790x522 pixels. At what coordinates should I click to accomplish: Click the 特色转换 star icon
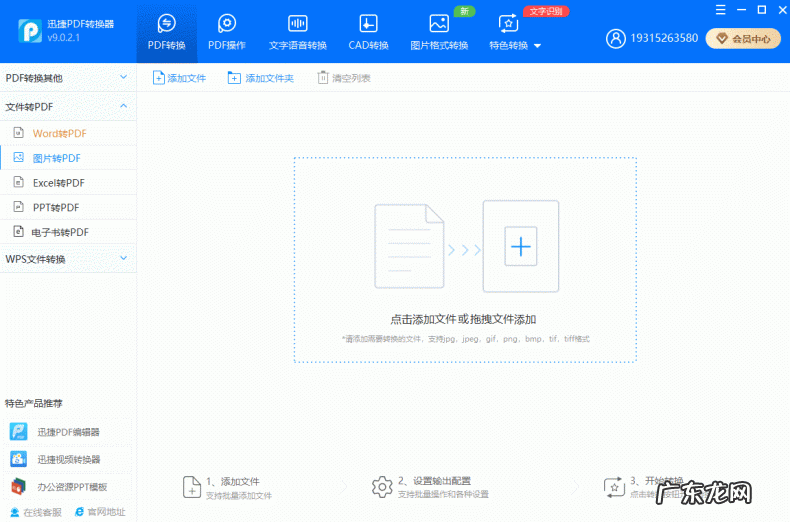click(508, 23)
